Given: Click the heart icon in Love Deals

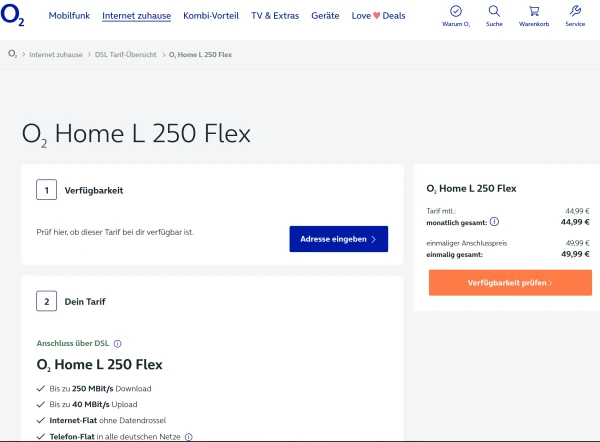Looking at the screenshot, I should pos(377,16).
